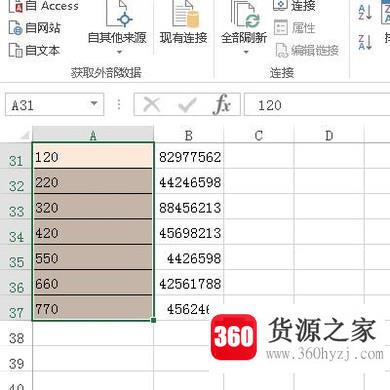Select column B header
Viewport: 390px width, 390px height.
189,135
